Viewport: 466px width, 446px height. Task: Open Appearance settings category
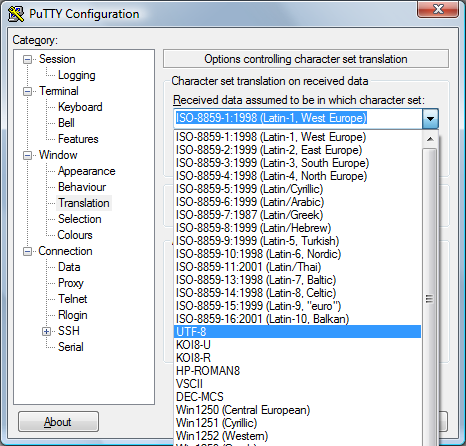tap(86, 171)
